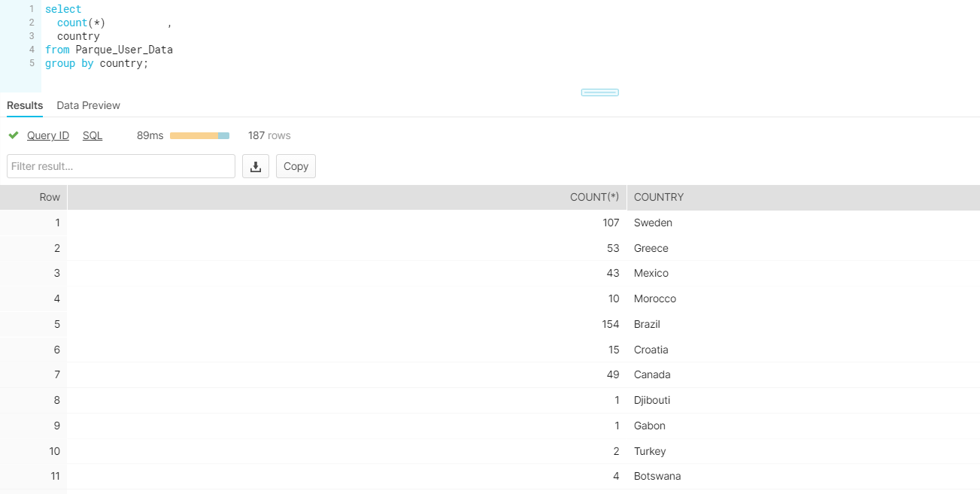Select the Brazil count cell showing 154
Image resolution: width=980 pixels, height=494 pixels.
(610, 324)
